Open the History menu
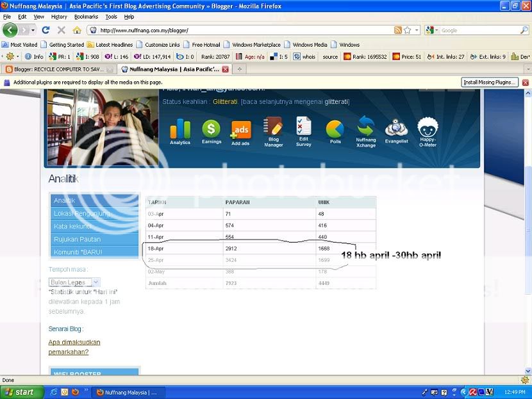This screenshot has height=399, width=532. [59, 17]
